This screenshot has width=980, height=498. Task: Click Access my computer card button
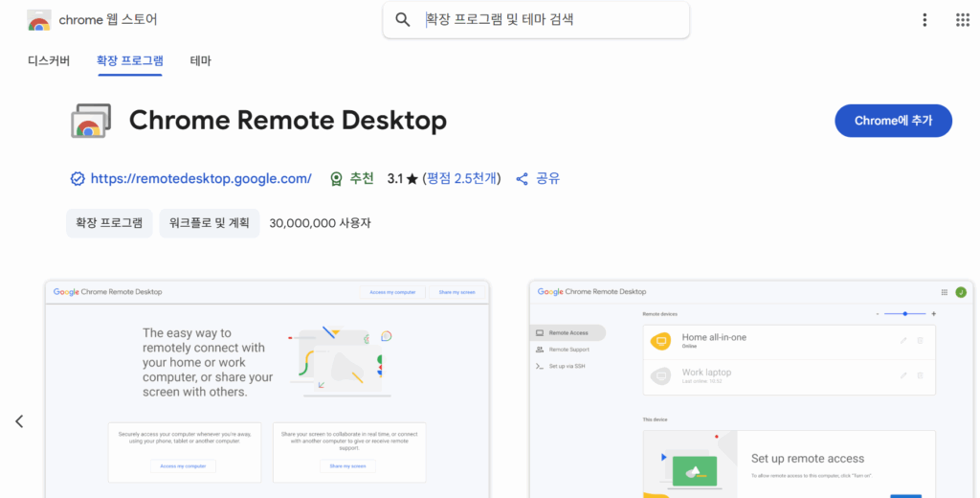pos(183,466)
